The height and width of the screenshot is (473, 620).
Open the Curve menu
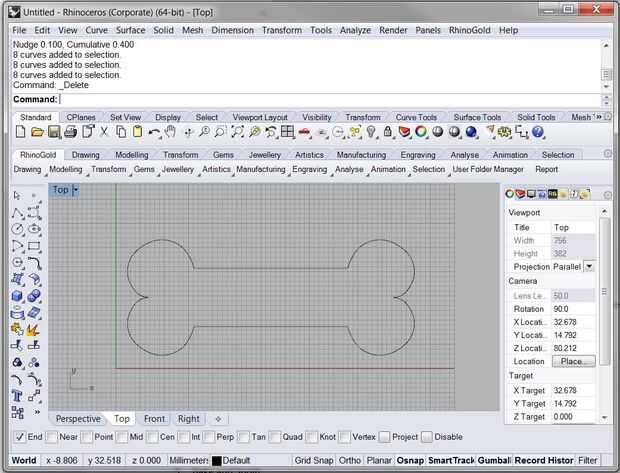(96, 30)
